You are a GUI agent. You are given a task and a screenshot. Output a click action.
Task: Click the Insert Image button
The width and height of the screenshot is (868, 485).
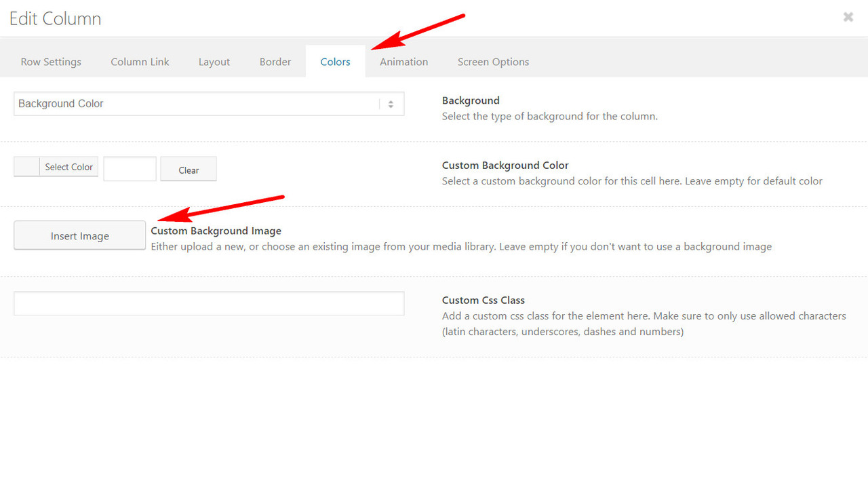(x=80, y=235)
